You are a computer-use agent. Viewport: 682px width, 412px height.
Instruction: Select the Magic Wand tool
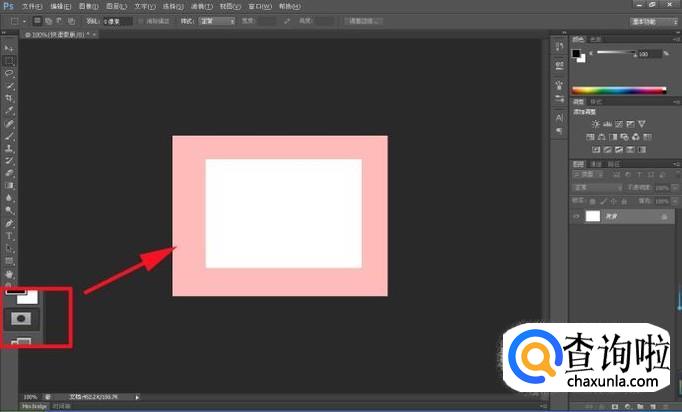pyautogui.click(x=9, y=86)
